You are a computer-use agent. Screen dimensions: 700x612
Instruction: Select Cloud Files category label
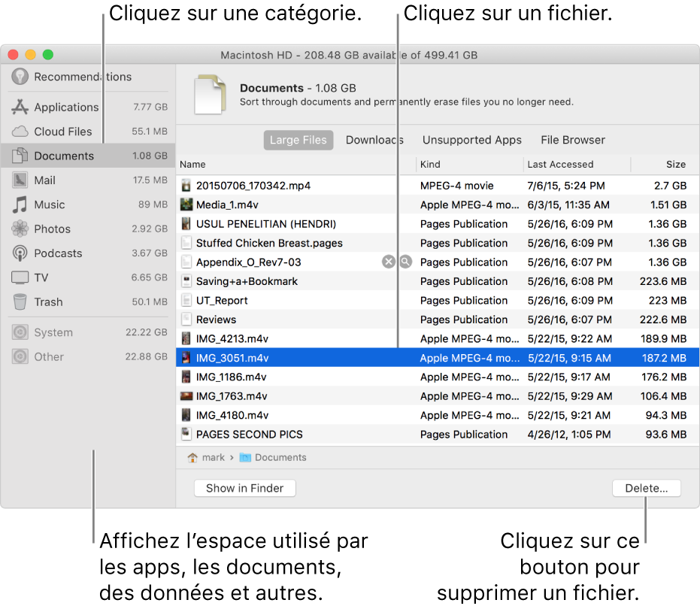click(x=63, y=132)
